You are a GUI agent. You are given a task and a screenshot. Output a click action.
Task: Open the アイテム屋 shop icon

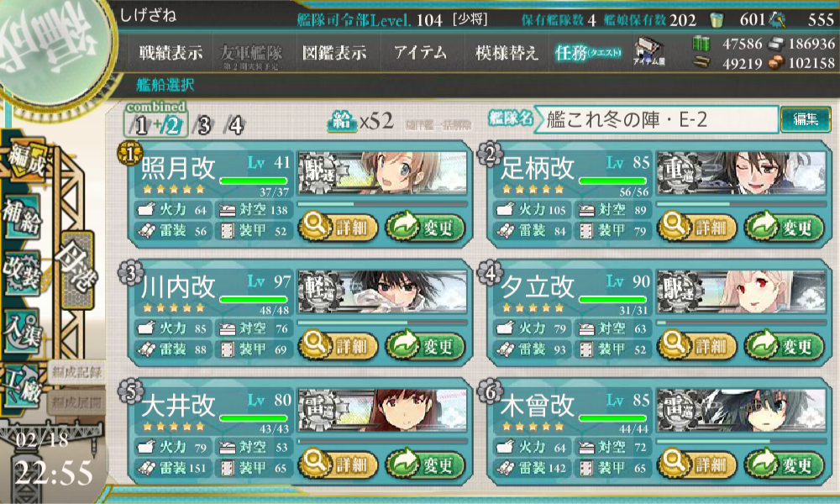click(x=648, y=52)
